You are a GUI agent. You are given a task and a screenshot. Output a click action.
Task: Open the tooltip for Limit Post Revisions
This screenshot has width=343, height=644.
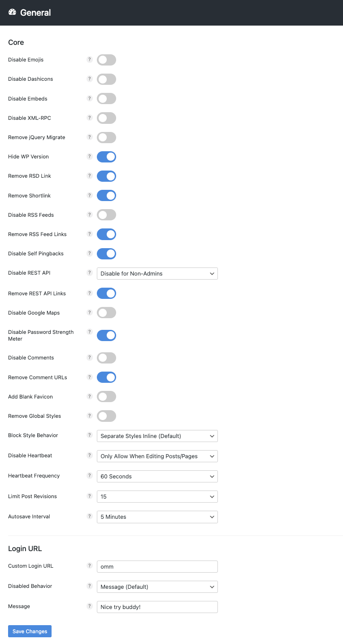pos(89,496)
